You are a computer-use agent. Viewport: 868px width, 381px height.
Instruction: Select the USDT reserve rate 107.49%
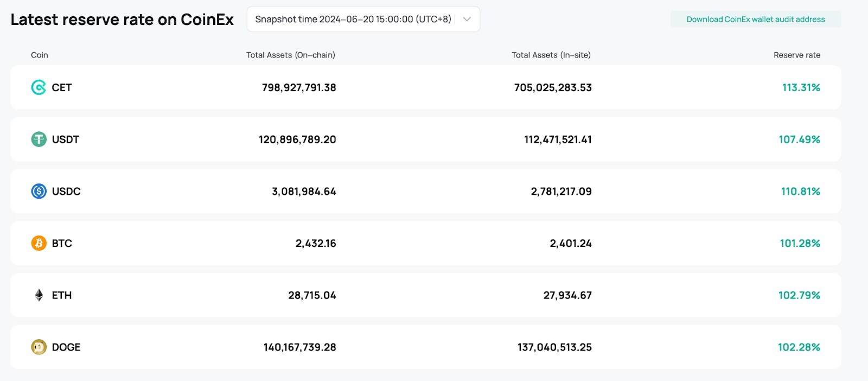point(799,139)
